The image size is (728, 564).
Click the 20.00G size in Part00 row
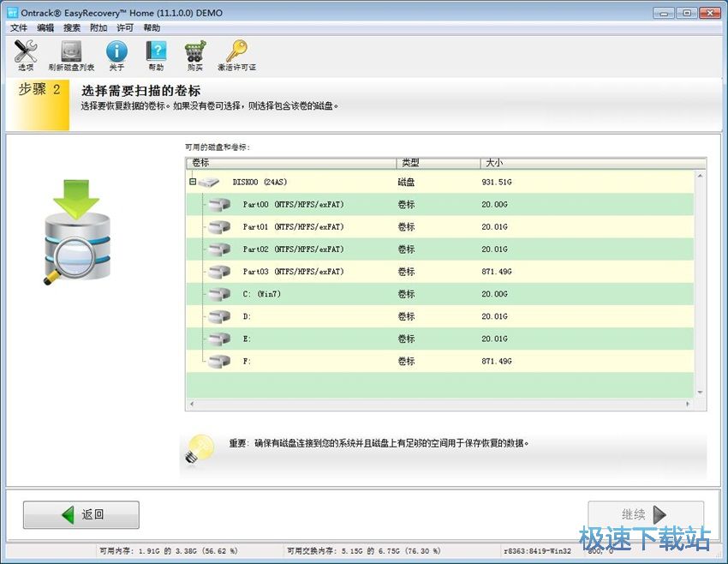(494, 204)
